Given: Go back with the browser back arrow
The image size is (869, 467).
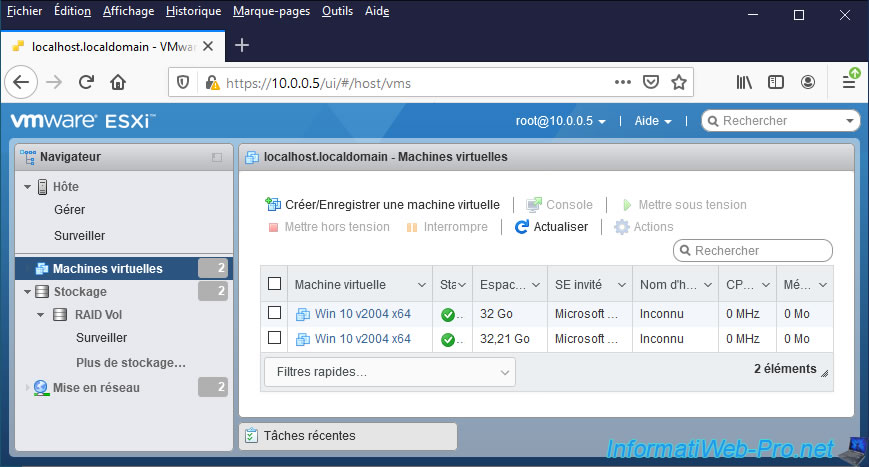Looking at the screenshot, I should 21,83.
